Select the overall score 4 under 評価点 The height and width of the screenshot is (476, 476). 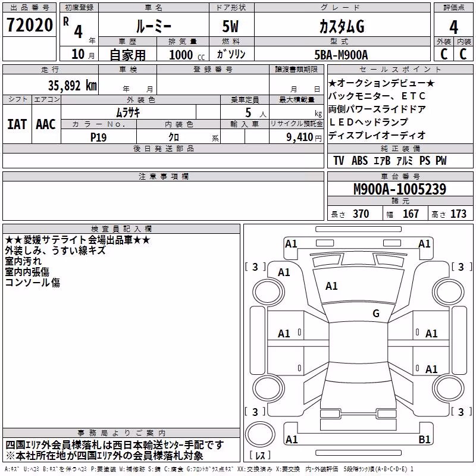point(453,27)
